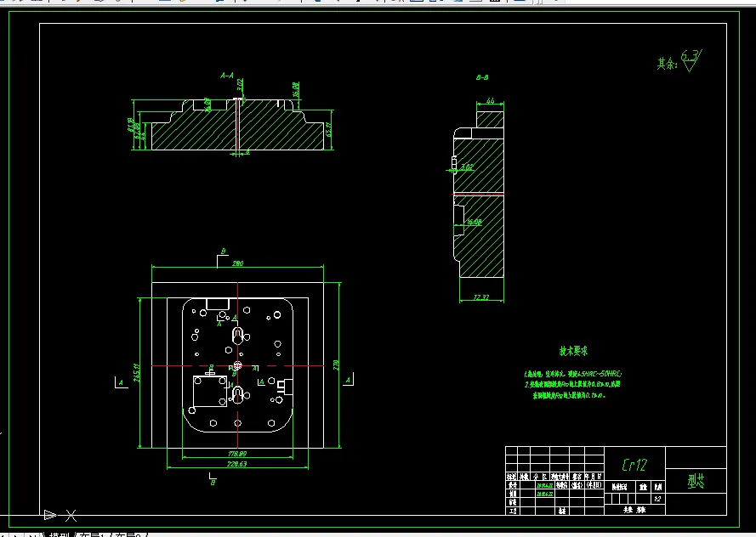Image resolution: width=756 pixels, height=537 pixels.
Task: Select the top B cutting-plane marker
Action: [x=222, y=258]
